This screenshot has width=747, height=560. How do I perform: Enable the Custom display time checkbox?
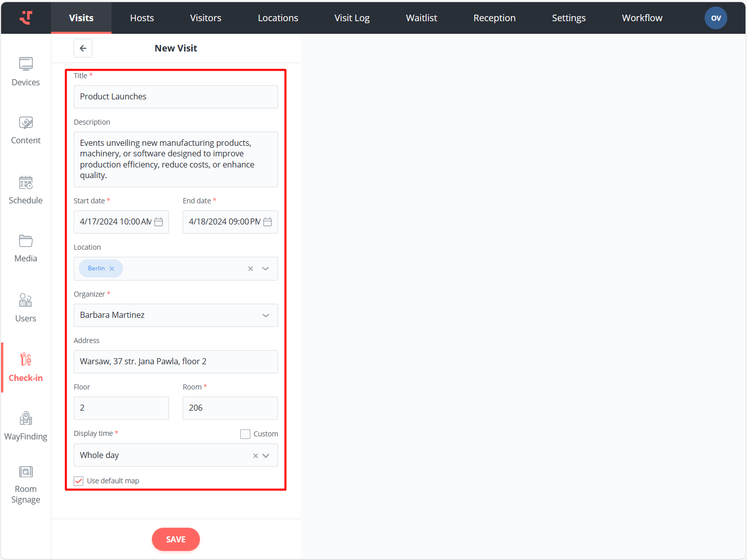(x=245, y=434)
